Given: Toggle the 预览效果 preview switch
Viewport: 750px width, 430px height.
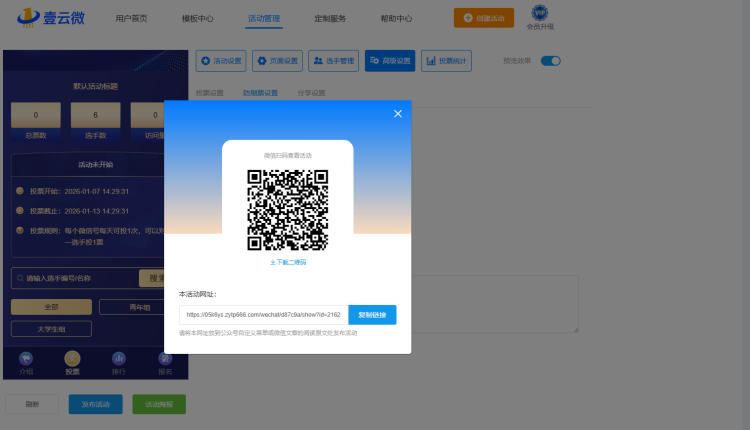Looking at the screenshot, I should pyautogui.click(x=550, y=61).
